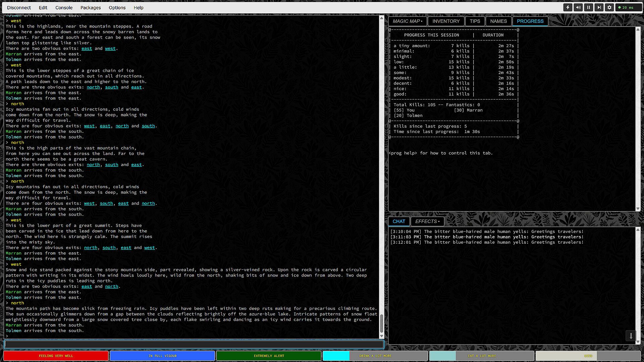Click the east exit link in the silver-veined rock room
Screen dimensions: 644x362
click(x=87, y=286)
